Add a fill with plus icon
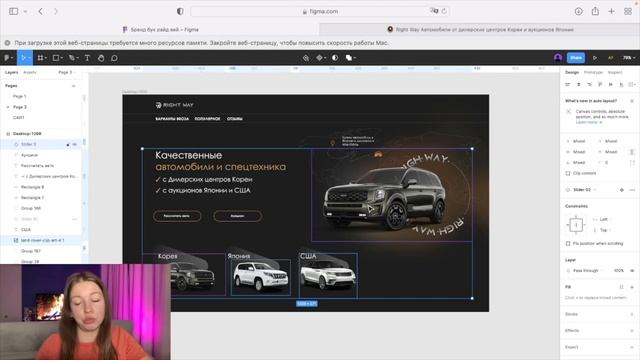The width and height of the screenshot is (640, 360). tap(632, 287)
